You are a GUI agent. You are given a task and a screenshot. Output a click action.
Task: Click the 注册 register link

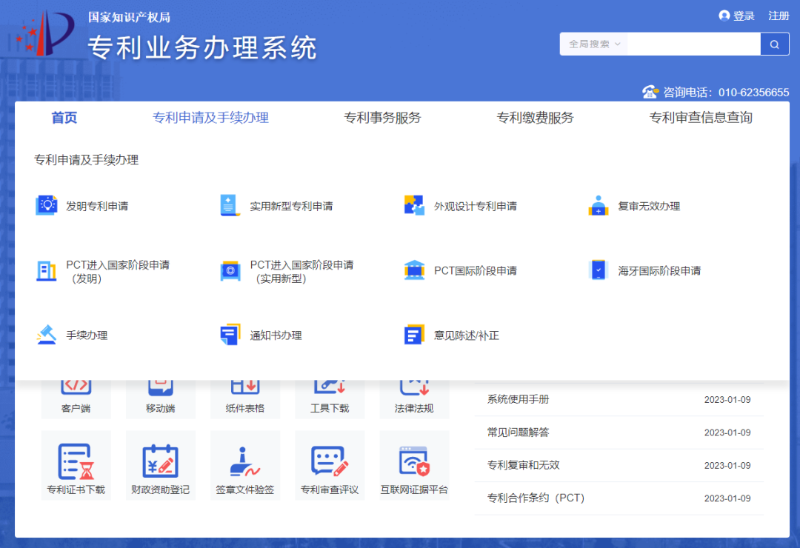(778, 16)
